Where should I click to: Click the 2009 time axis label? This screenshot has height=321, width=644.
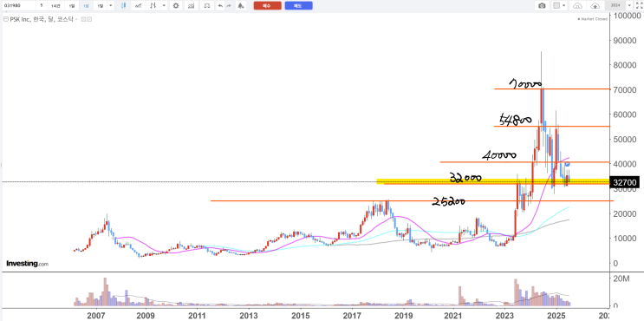tap(146, 315)
